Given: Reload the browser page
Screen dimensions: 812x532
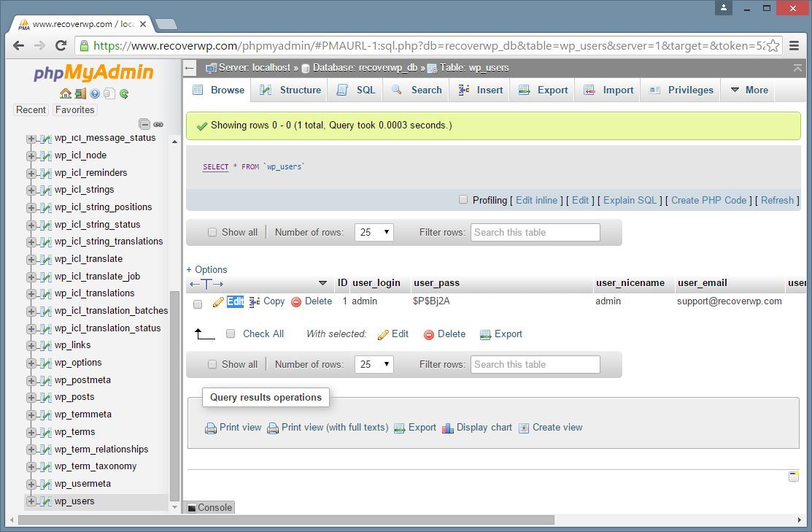Looking at the screenshot, I should click(61, 45).
